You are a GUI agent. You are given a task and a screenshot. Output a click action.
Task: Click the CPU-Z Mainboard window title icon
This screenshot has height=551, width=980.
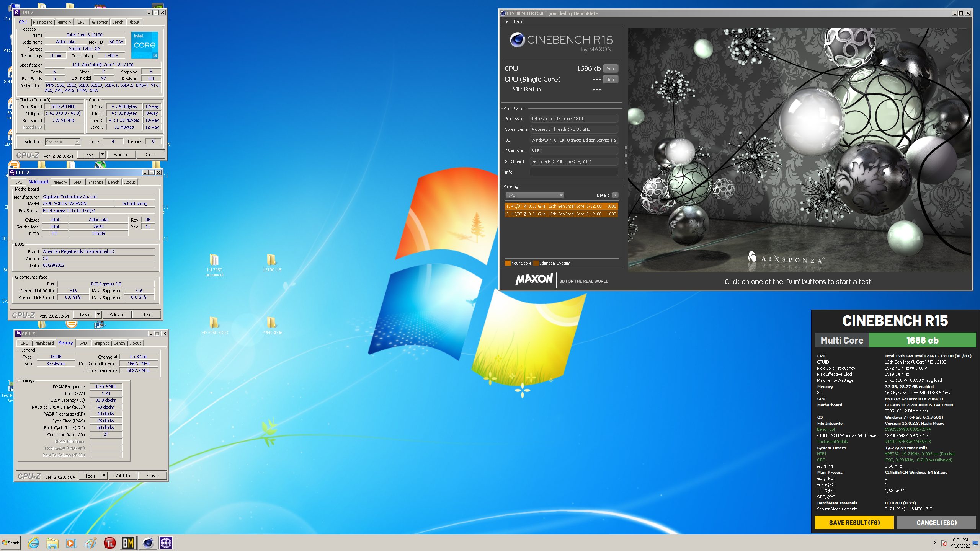pos(13,173)
